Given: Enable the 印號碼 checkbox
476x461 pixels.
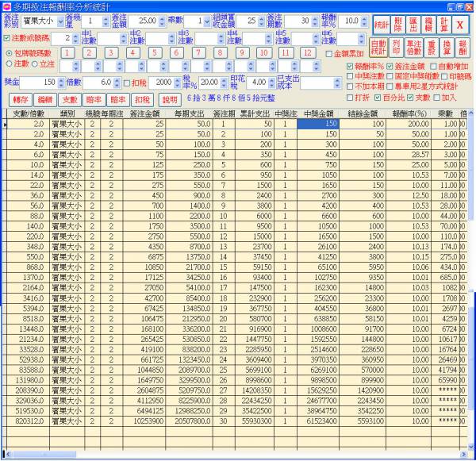Looking at the screenshot, I should [444, 76].
